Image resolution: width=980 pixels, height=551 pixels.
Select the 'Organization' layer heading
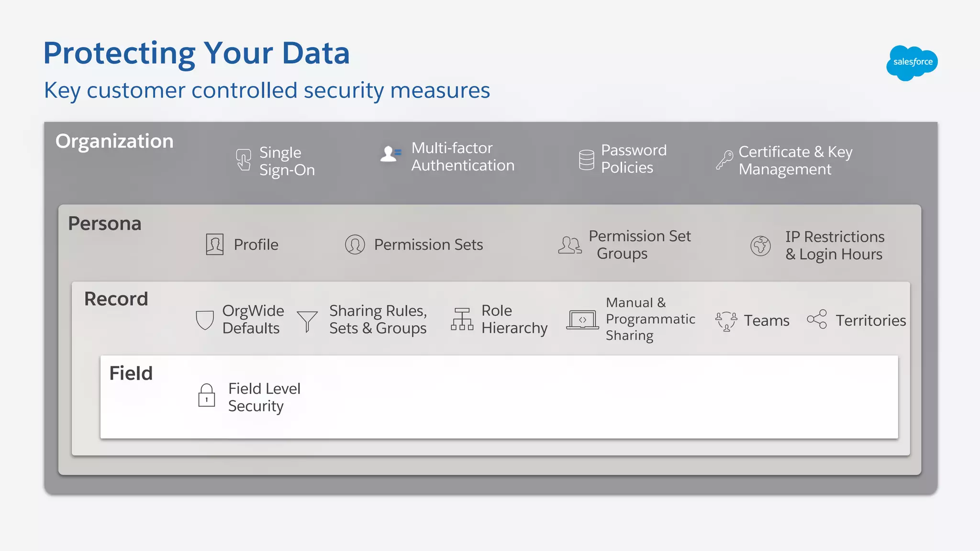[x=114, y=142]
